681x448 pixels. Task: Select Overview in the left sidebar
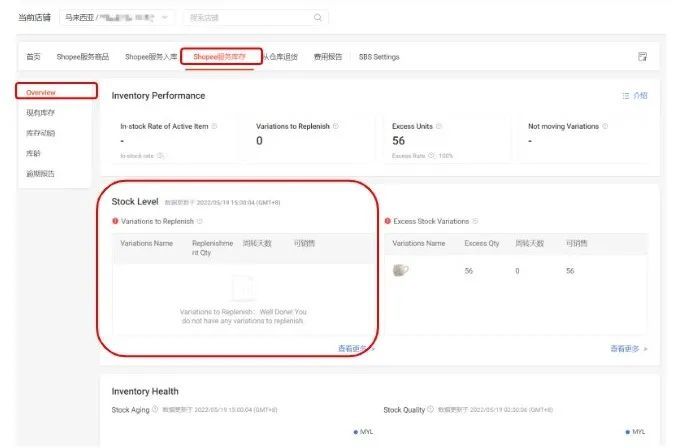point(41,92)
